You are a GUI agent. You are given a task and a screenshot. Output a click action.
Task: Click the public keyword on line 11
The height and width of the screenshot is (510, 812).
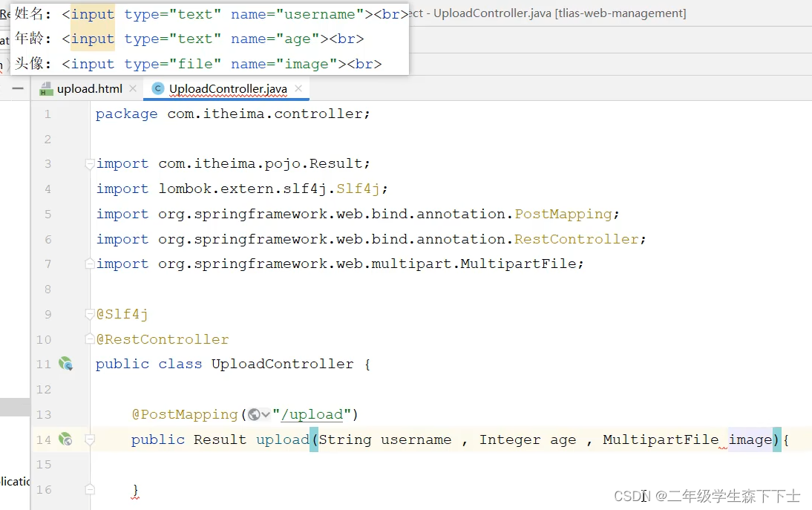click(122, 364)
